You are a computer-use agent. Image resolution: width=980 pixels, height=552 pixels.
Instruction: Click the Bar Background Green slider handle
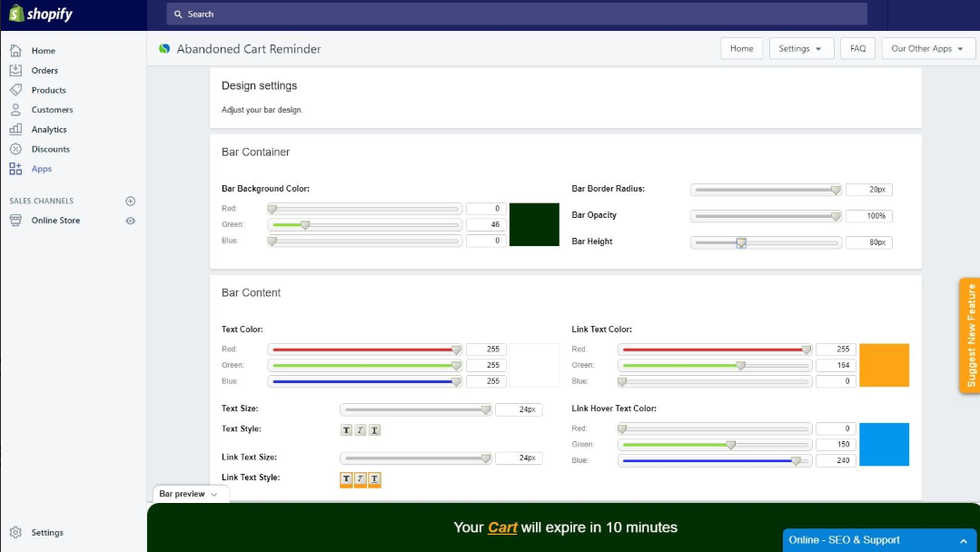[305, 225]
